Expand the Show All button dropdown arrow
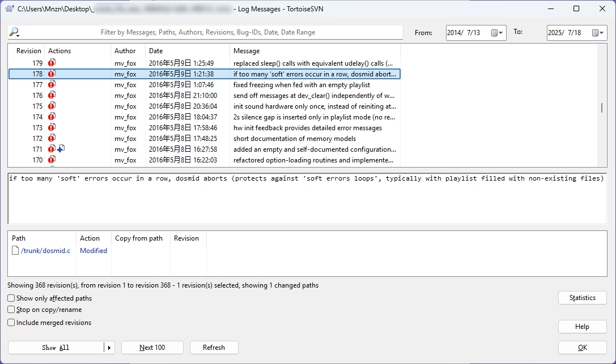The height and width of the screenshot is (364, 616). click(x=109, y=348)
